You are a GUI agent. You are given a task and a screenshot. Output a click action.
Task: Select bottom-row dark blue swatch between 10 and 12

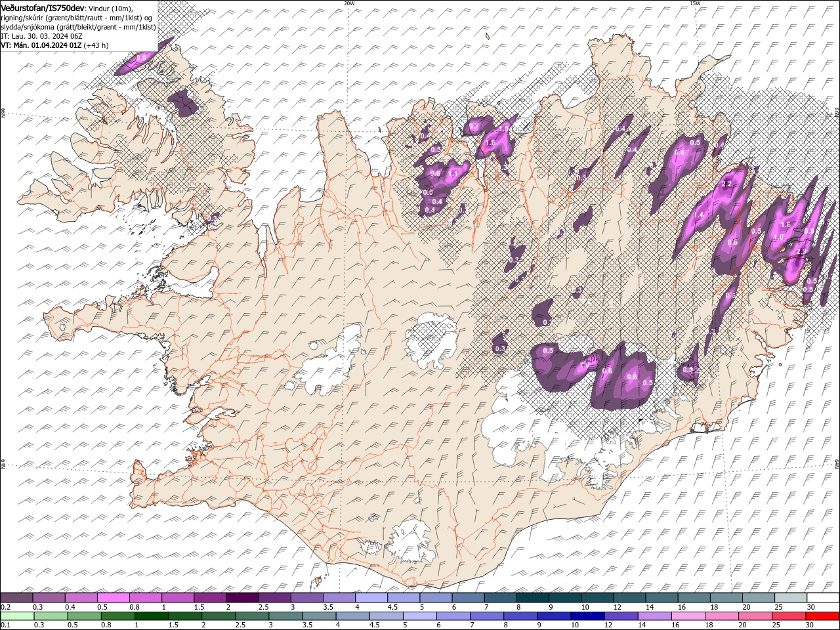[x=587, y=616]
